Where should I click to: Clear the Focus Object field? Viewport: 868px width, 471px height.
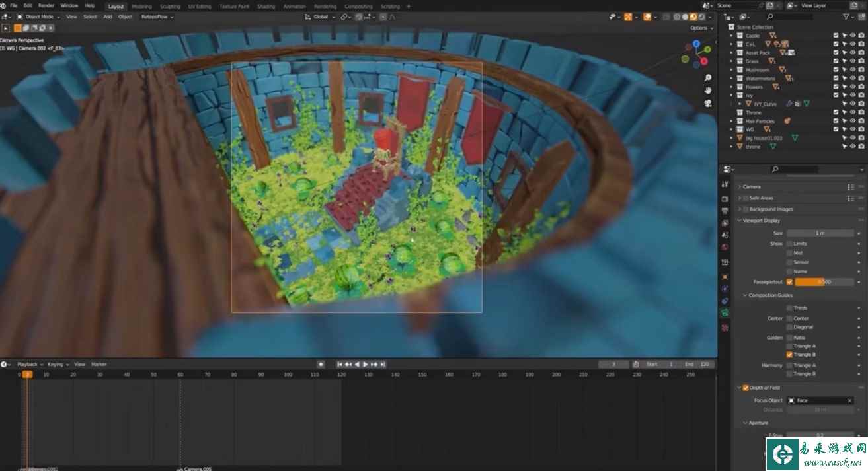coord(849,400)
